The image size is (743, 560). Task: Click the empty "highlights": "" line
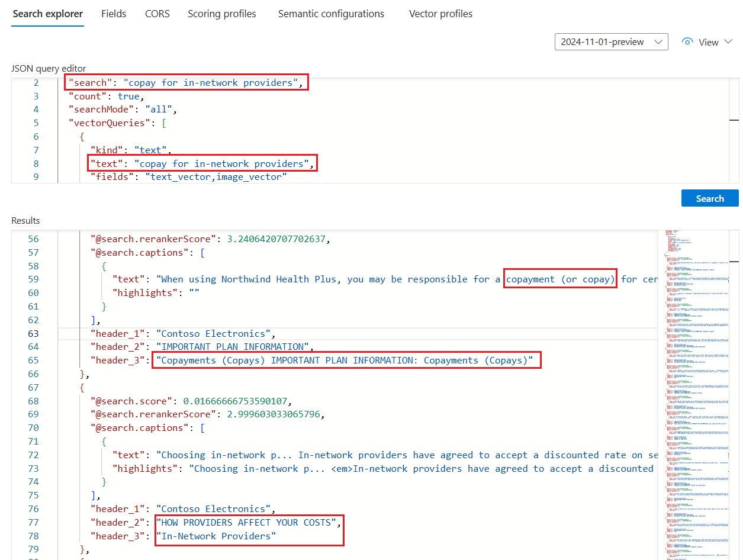pyautogui.click(x=156, y=293)
